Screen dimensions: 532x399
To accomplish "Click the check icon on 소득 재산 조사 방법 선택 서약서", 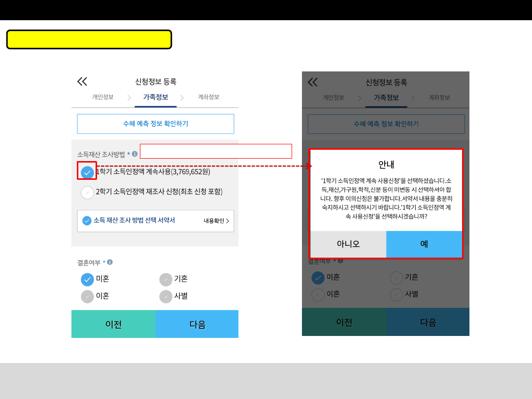I will (87, 221).
